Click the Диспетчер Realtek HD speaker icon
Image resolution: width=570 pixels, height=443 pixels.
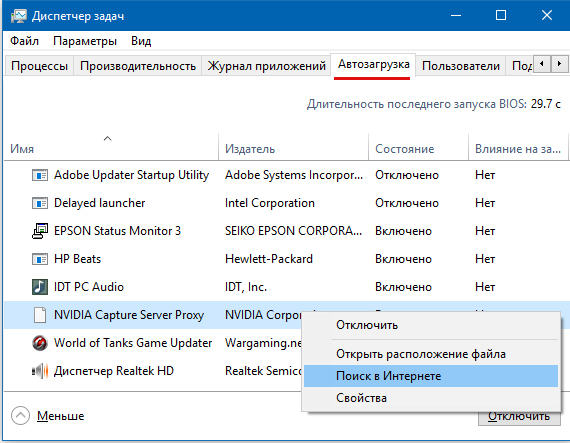[x=40, y=371]
